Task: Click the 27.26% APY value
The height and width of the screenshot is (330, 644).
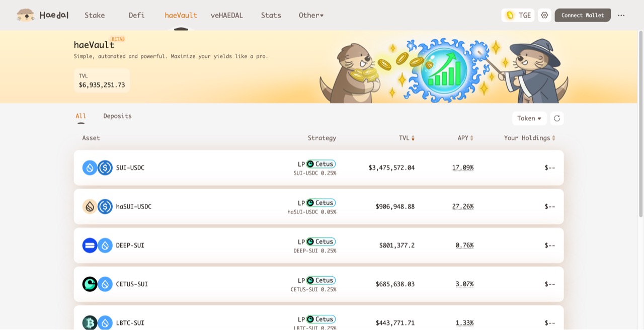Action: pyautogui.click(x=463, y=206)
